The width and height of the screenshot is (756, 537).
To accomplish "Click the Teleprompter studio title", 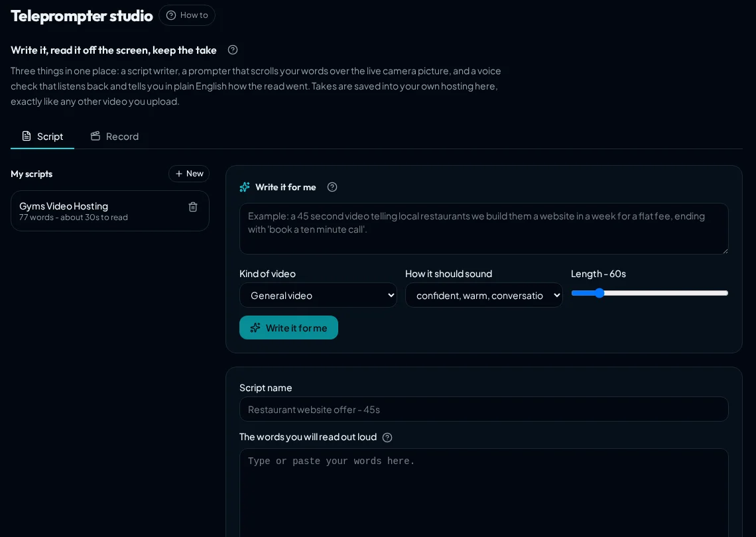I will 82,16.
